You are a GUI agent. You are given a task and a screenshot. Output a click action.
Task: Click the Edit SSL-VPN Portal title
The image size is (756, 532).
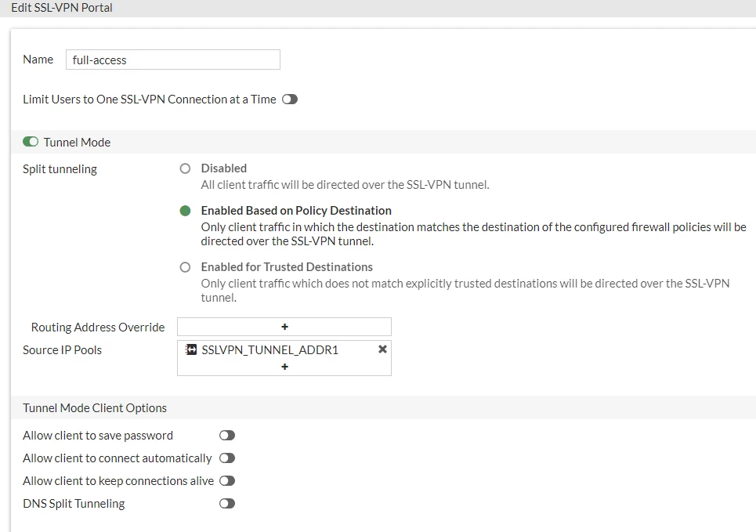pyautogui.click(x=62, y=8)
